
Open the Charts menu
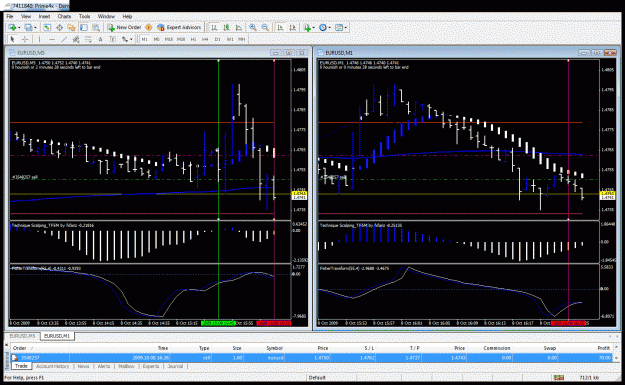64,16
